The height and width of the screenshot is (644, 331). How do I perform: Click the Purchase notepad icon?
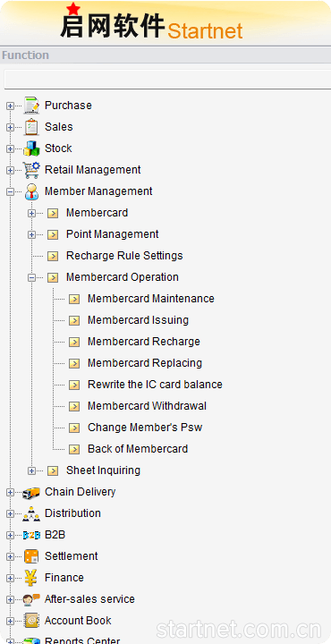[x=31, y=106]
